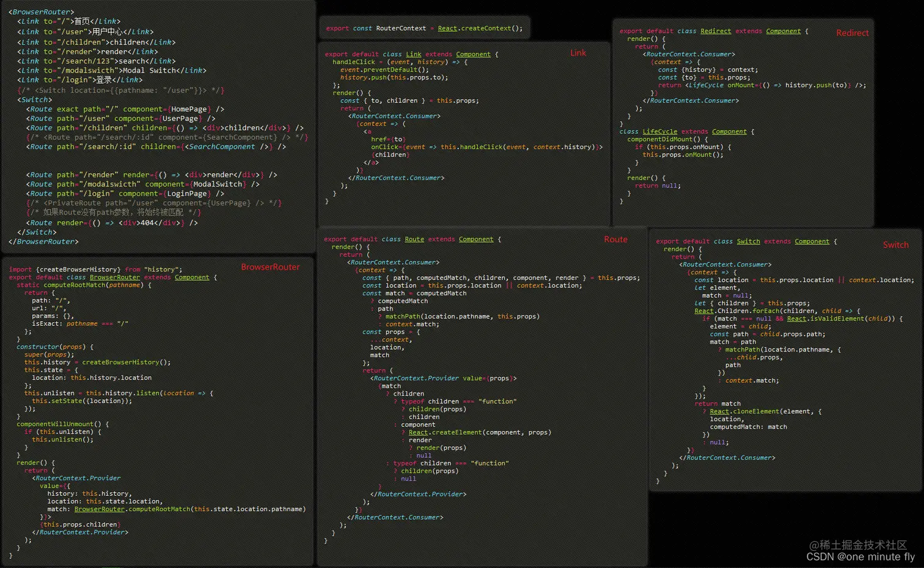This screenshot has height=568, width=924.
Task: Click the opening <BrowserRouter> tag at top
Action: point(41,12)
